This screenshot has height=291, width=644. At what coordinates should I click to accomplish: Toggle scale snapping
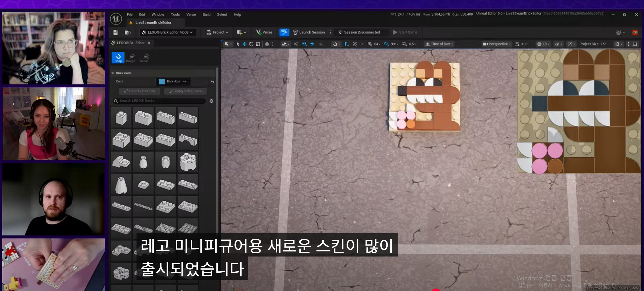pyautogui.click(x=404, y=44)
